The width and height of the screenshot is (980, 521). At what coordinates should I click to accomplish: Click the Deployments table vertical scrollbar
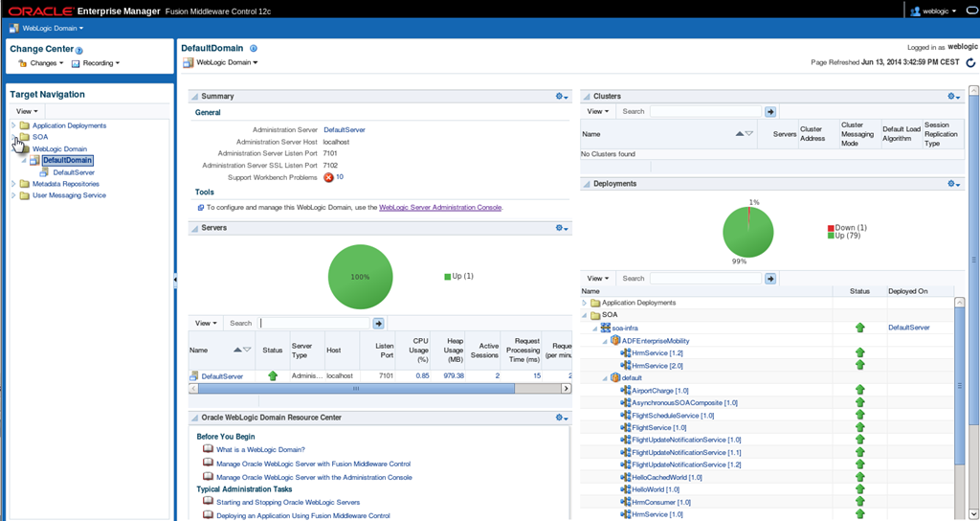tap(961, 386)
